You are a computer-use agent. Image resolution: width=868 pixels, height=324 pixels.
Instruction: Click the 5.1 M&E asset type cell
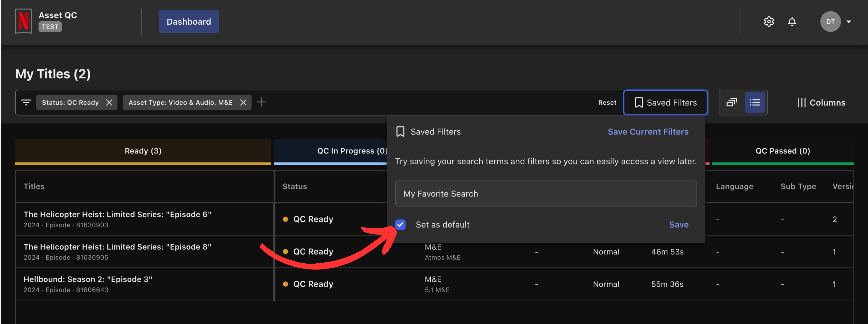pyautogui.click(x=437, y=290)
